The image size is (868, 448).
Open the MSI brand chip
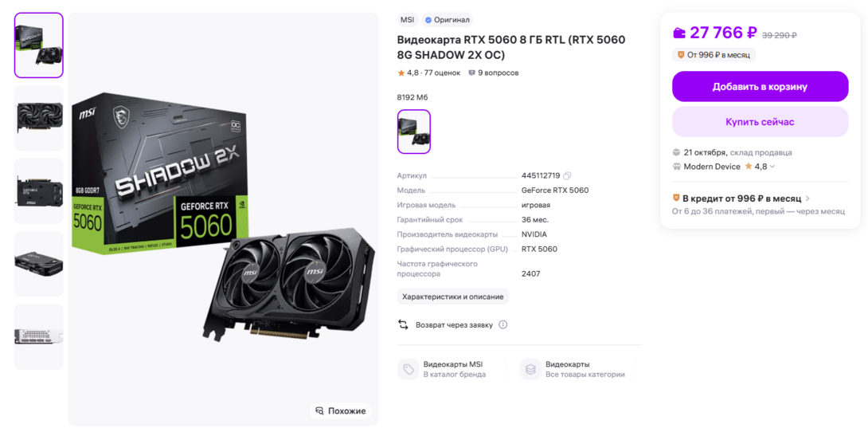click(x=408, y=20)
